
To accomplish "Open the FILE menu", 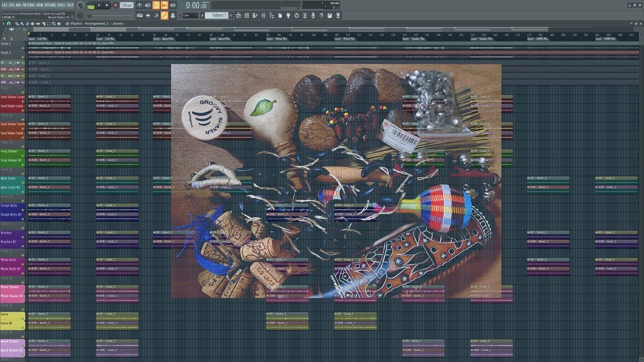I will [x=5, y=5].
